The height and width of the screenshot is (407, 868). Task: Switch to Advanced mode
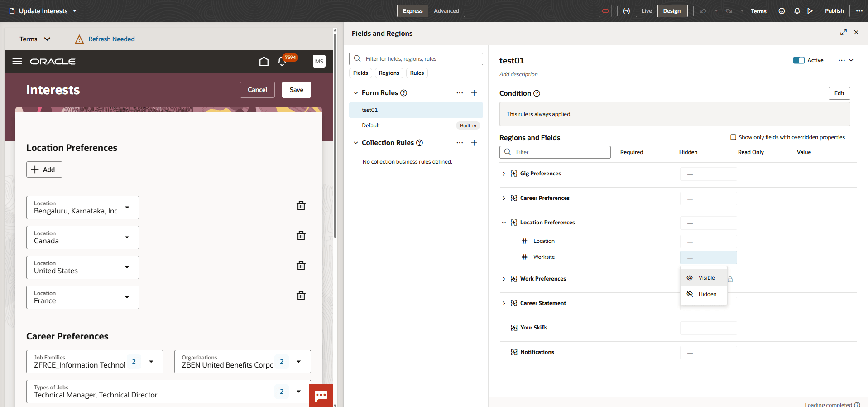[446, 11]
